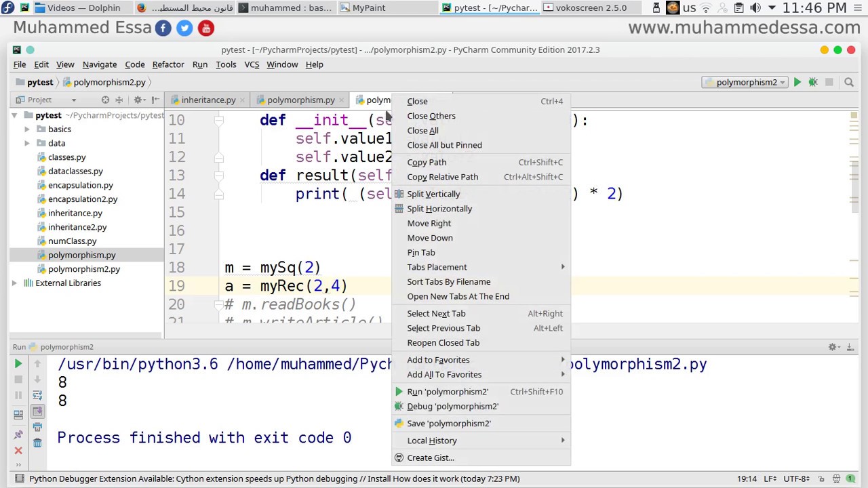Choose Close Others from context menu

(481, 116)
